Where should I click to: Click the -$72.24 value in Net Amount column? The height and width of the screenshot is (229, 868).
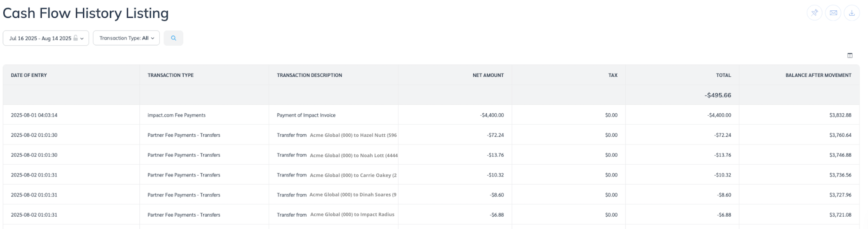click(495, 135)
